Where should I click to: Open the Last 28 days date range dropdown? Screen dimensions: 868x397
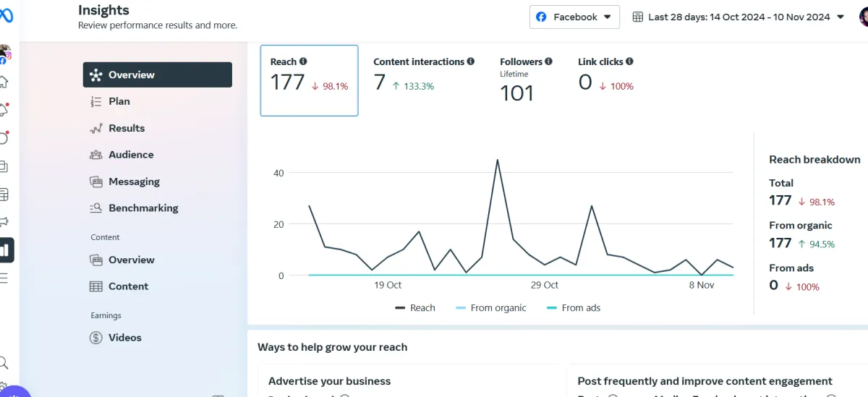click(x=739, y=17)
